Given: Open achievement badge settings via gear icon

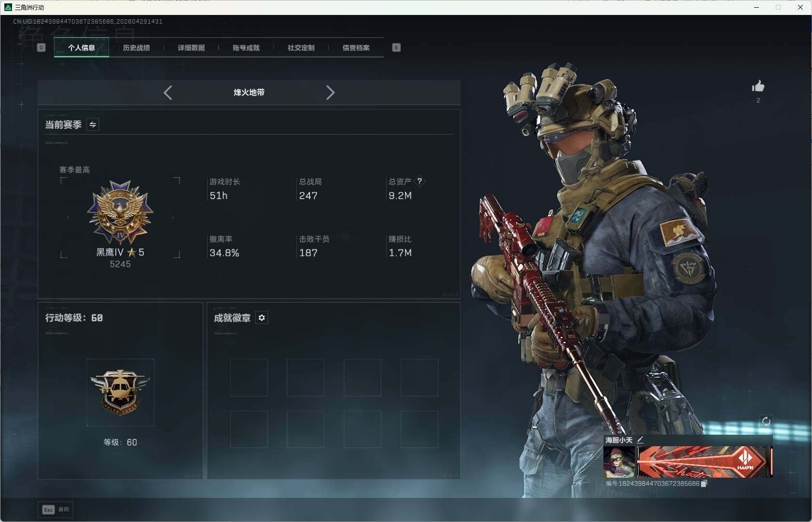Looking at the screenshot, I should 262,317.
